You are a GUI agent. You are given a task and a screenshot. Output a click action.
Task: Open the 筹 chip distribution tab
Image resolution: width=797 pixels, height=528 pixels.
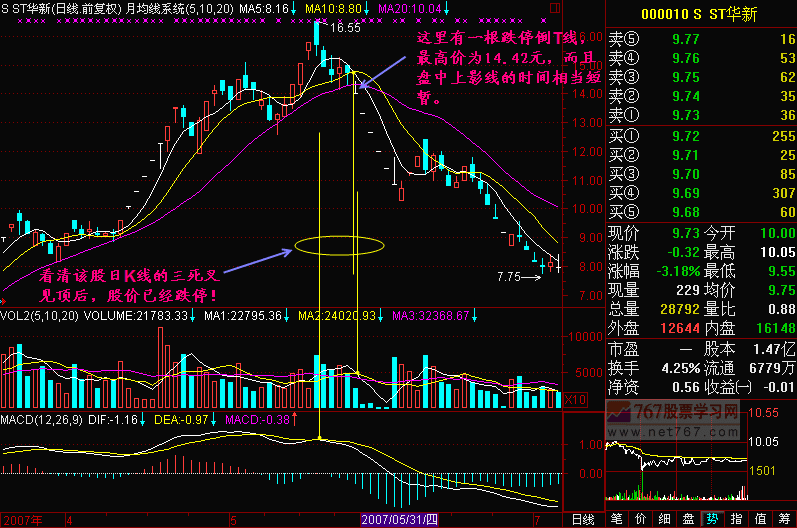[x=784, y=519]
